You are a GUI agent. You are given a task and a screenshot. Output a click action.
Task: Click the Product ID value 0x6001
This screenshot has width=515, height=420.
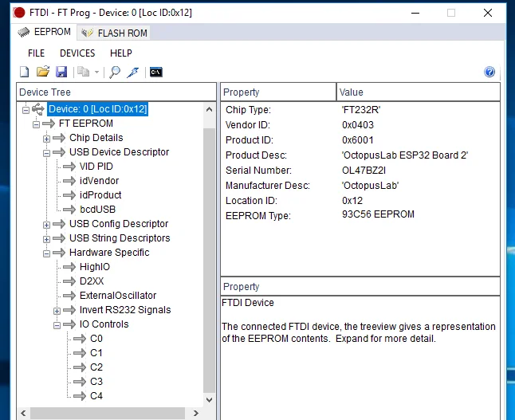coord(358,140)
